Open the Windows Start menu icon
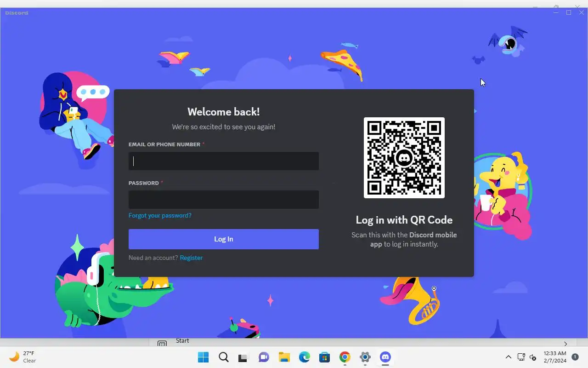 coord(203,357)
